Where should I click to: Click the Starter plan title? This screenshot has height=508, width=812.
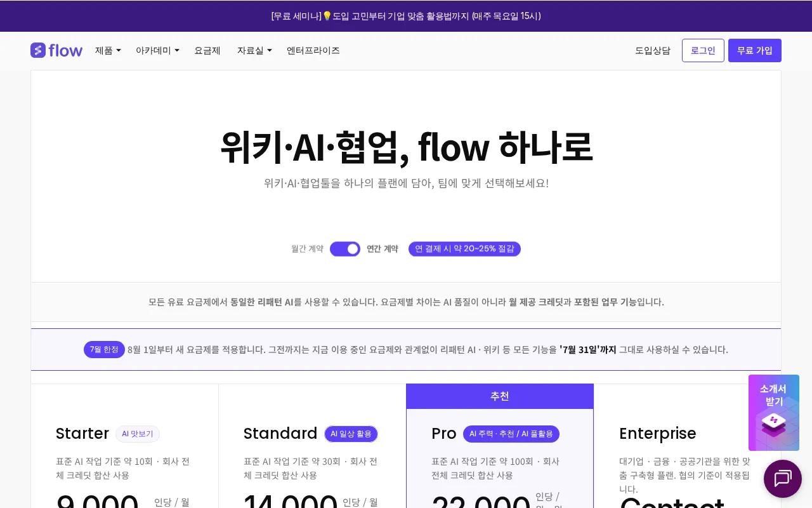tap(82, 434)
